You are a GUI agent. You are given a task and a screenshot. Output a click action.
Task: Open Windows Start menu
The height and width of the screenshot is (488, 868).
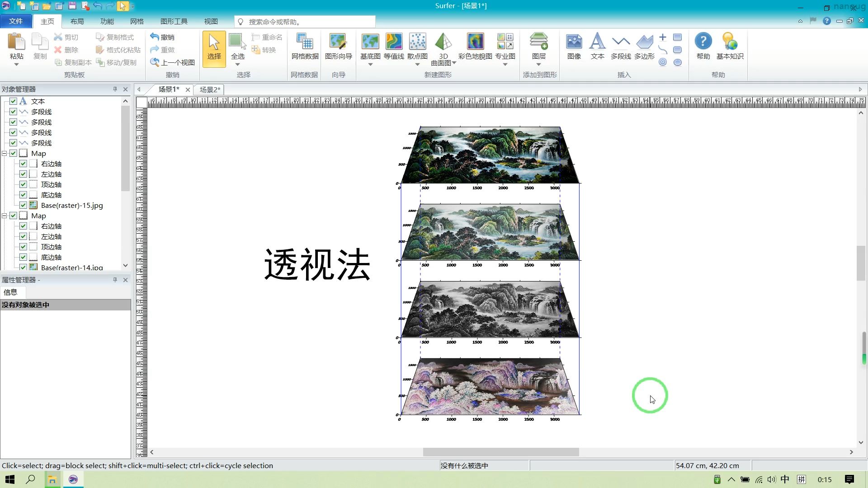10,479
